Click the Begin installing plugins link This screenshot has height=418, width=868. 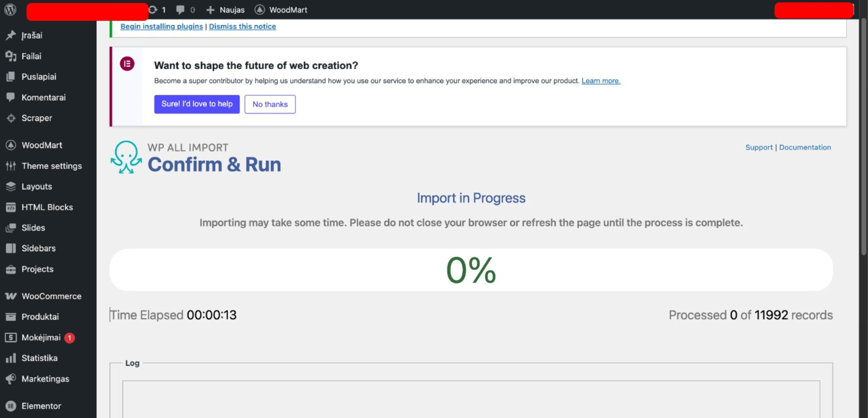[161, 26]
